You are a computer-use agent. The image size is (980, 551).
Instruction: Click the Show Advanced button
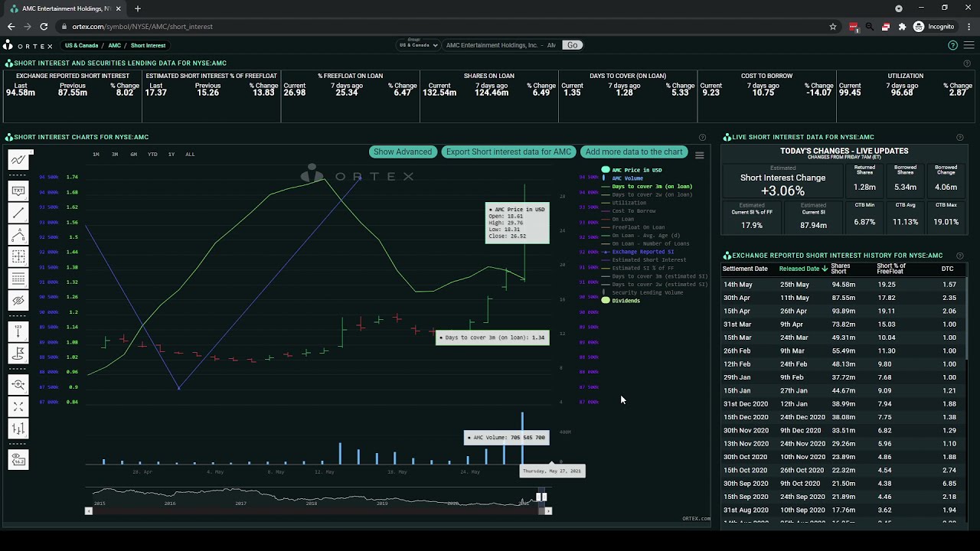[403, 152]
